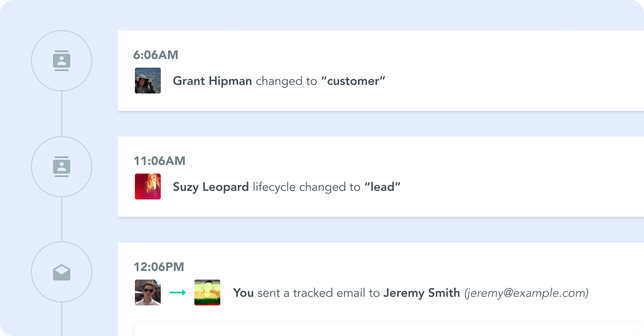Click the "customer" lifecycle value
The width and height of the screenshot is (644, 336).
(353, 81)
